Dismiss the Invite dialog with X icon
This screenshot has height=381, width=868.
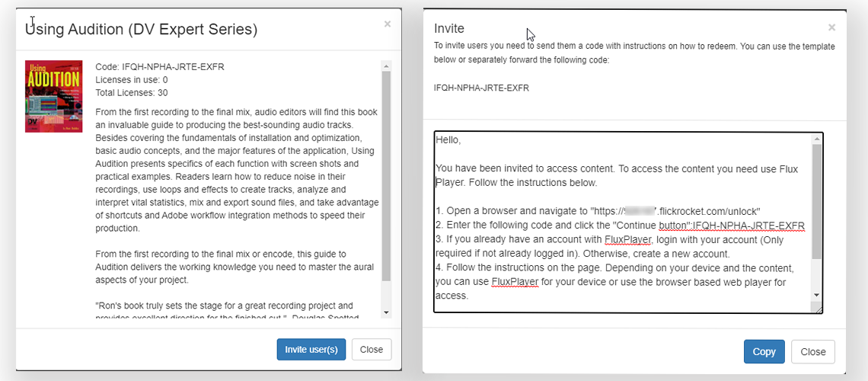[x=831, y=27]
